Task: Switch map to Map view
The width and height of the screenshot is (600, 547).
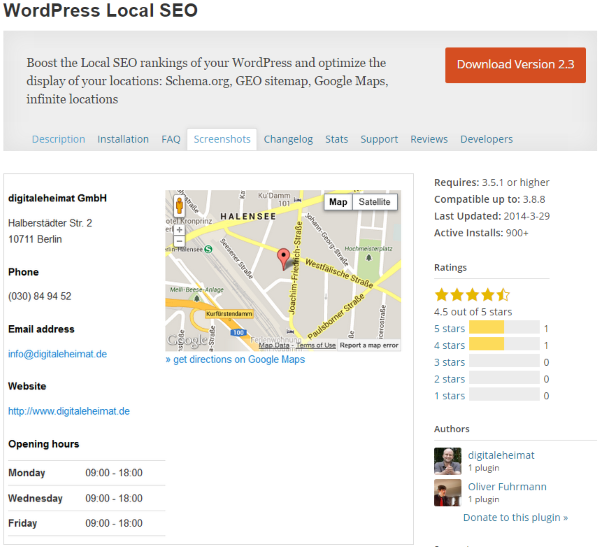Action: click(338, 202)
